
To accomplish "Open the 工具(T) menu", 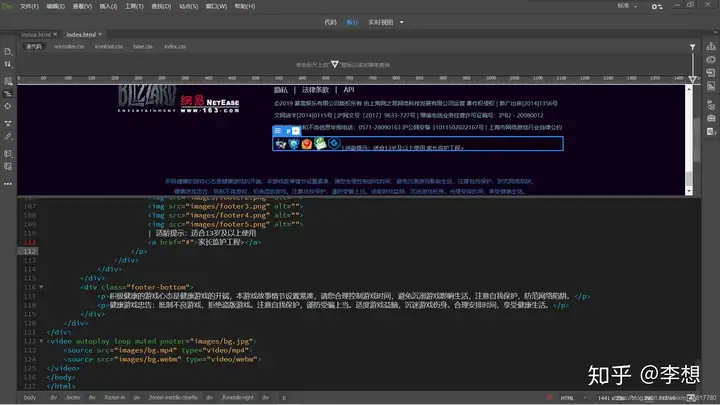I will point(135,6).
